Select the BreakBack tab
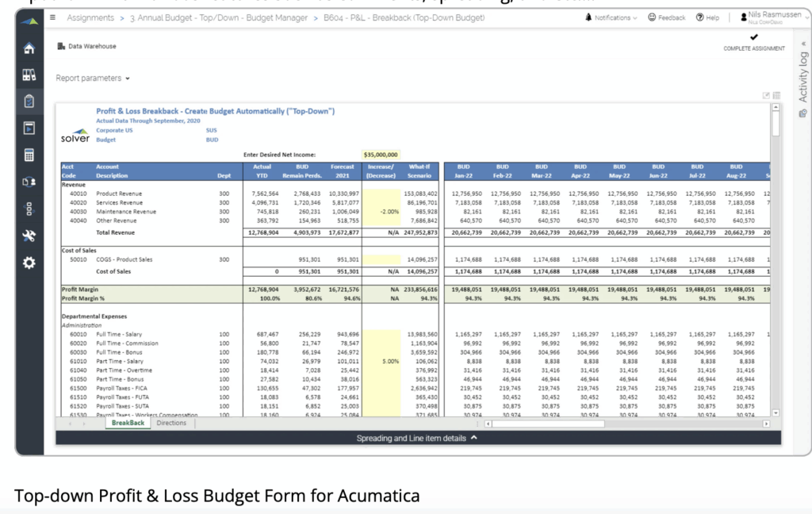 tap(127, 423)
